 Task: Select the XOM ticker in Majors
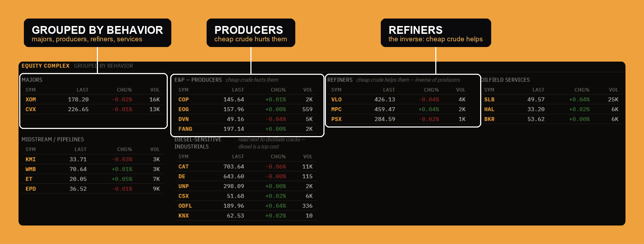tap(31, 100)
